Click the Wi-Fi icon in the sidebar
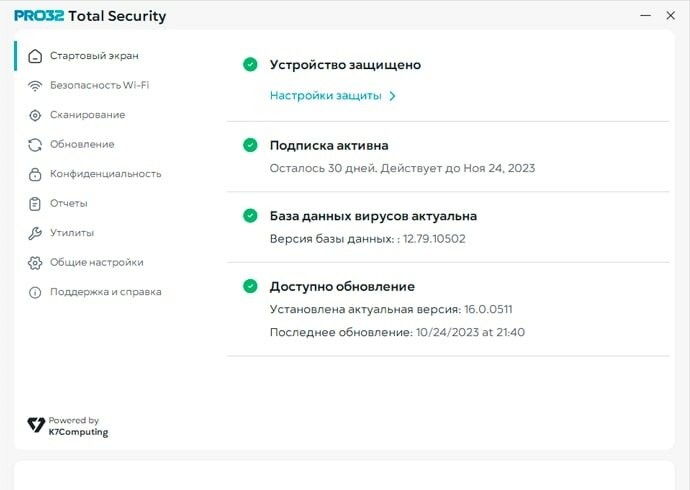Screen dimensions: 690x490 [35, 86]
